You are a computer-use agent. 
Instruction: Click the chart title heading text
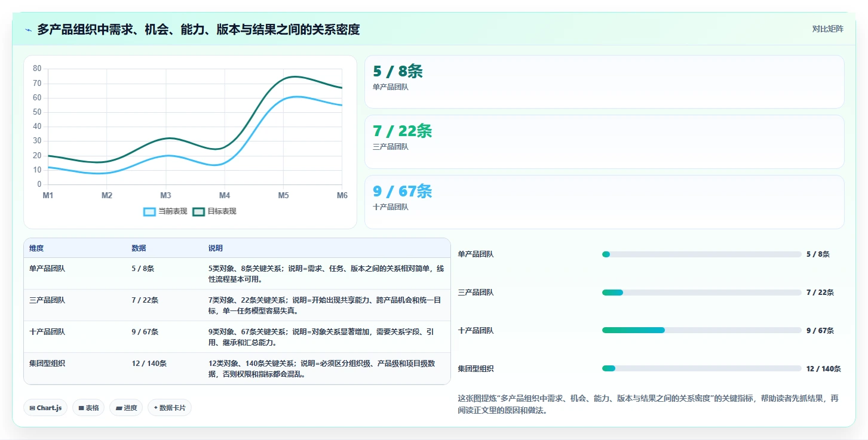pos(199,29)
